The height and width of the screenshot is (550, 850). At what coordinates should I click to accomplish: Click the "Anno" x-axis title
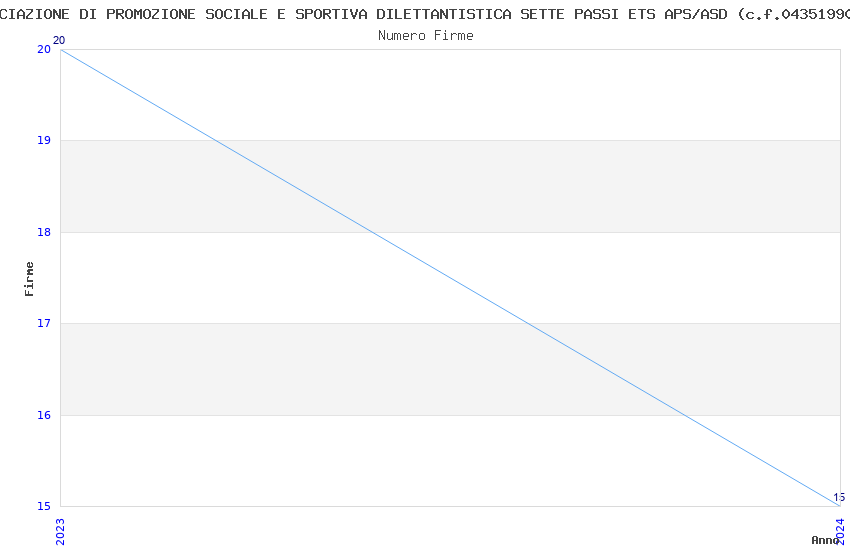pos(825,540)
